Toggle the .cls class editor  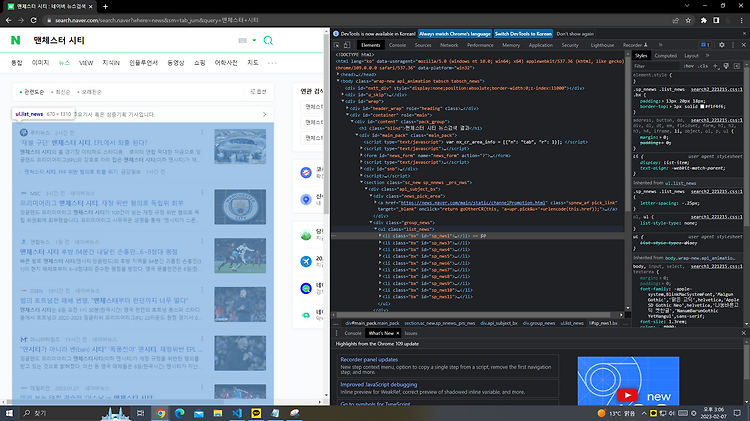pyautogui.click(x=703, y=66)
